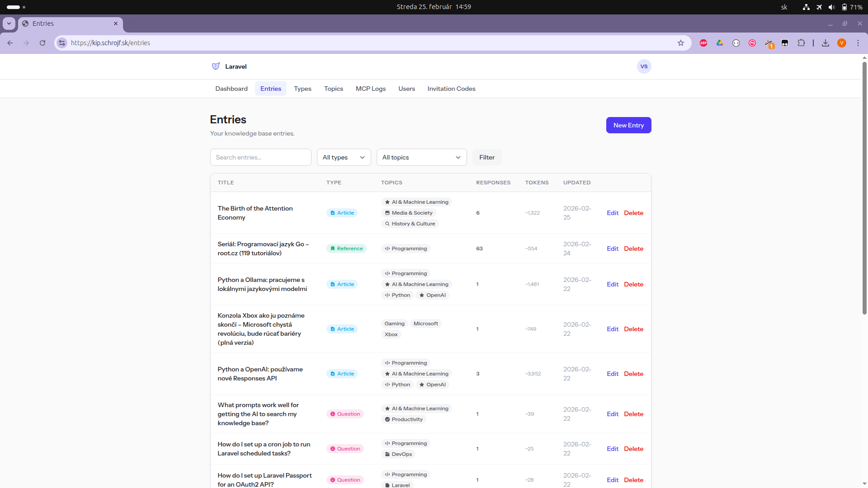This screenshot has width=868, height=488.
Task: Open the Chrome profile avatar
Action: (842, 43)
